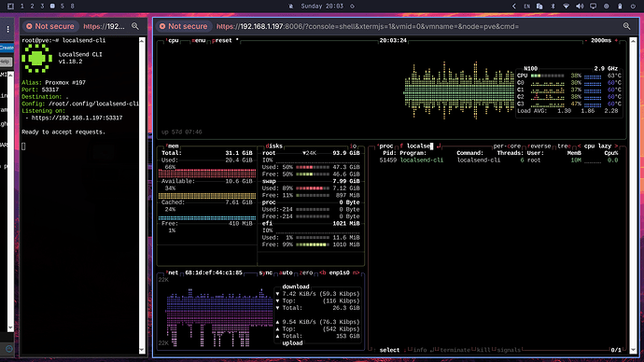Click the localsend terminal cursor prompt
The image size is (644, 362).
23,146
